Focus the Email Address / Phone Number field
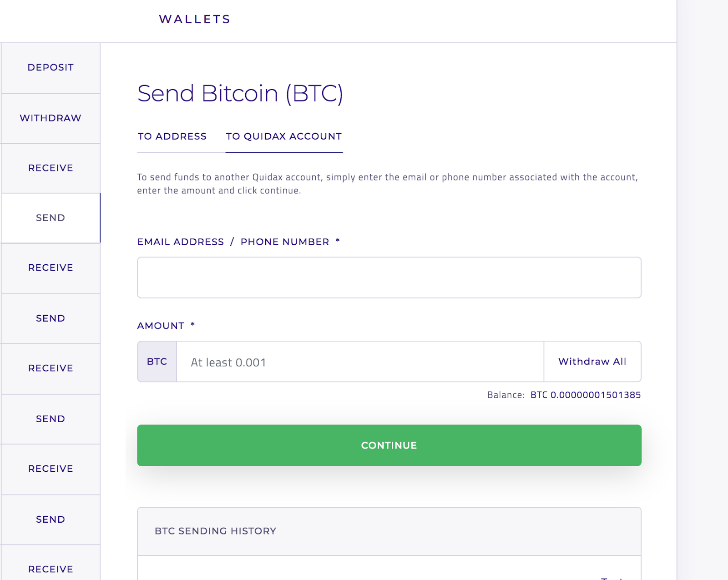 tap(389, 277)
